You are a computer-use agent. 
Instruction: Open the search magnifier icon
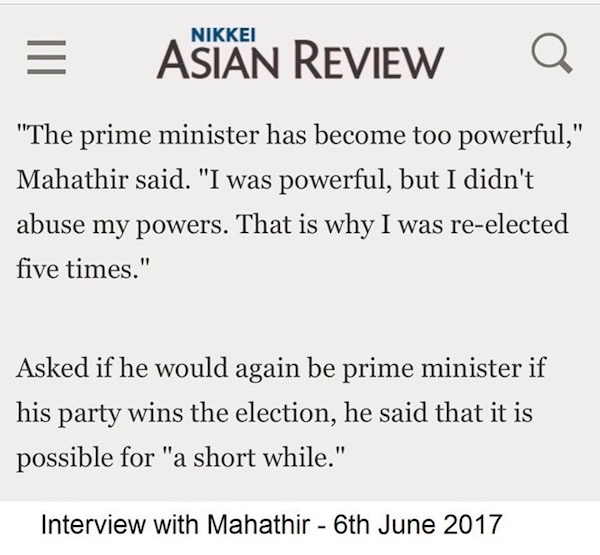(552, 53)
